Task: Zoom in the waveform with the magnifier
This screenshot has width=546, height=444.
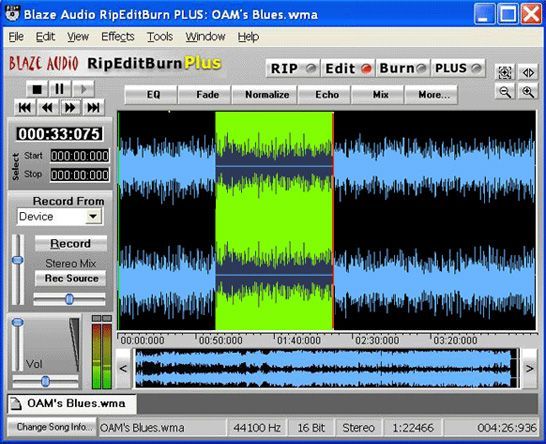Action: pos(528,92)
